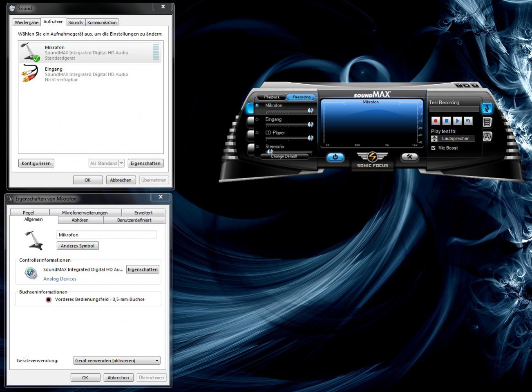The width and height of the screenshot is (532, 392).
Task: Adjust the Stereomix volume slider knob
Action: coord(270,152)
